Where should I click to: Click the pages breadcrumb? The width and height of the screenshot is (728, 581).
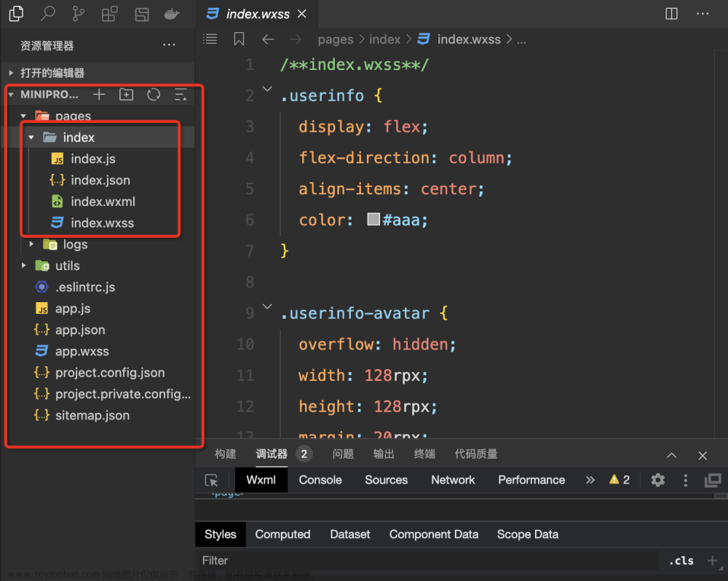pyautogui.click(x=335, y=39)
